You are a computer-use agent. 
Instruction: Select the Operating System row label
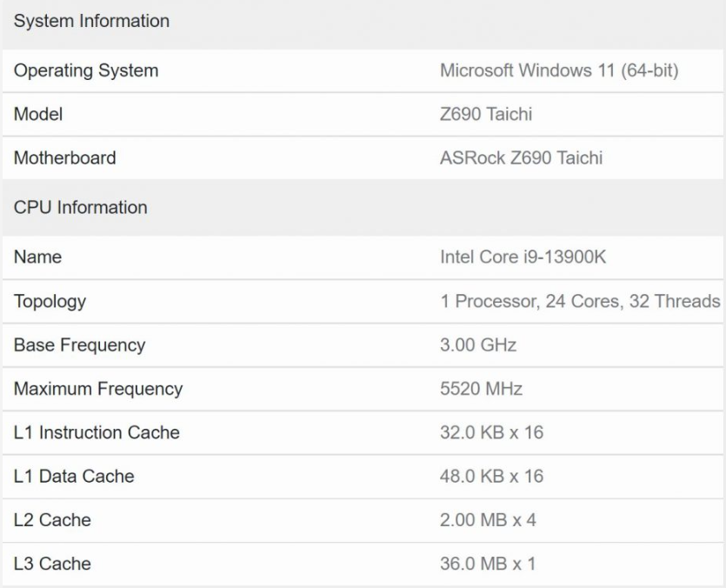tap(86, 71)
